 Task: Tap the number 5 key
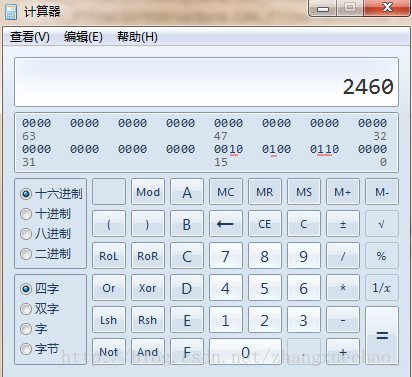tap(265, 288)
